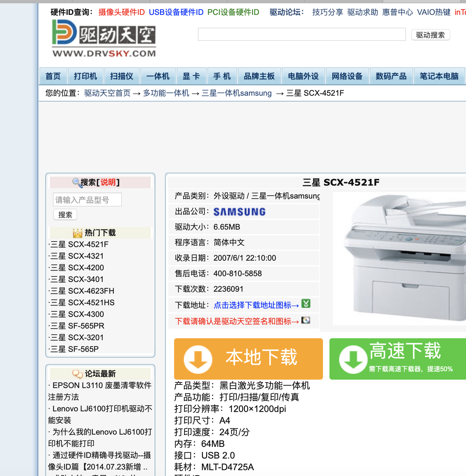Open 三星 SCX-3201 in hot downloads
Viewport: 466px width, 476px height.
(77, 337)
